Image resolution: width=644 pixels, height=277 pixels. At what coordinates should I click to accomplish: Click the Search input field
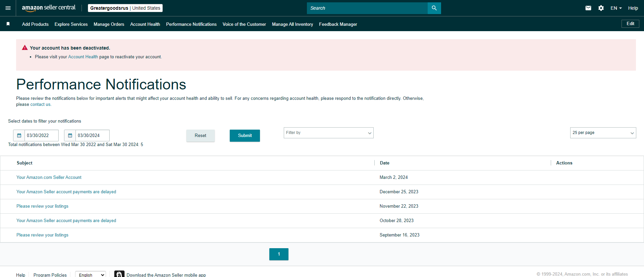click(367, 8)
